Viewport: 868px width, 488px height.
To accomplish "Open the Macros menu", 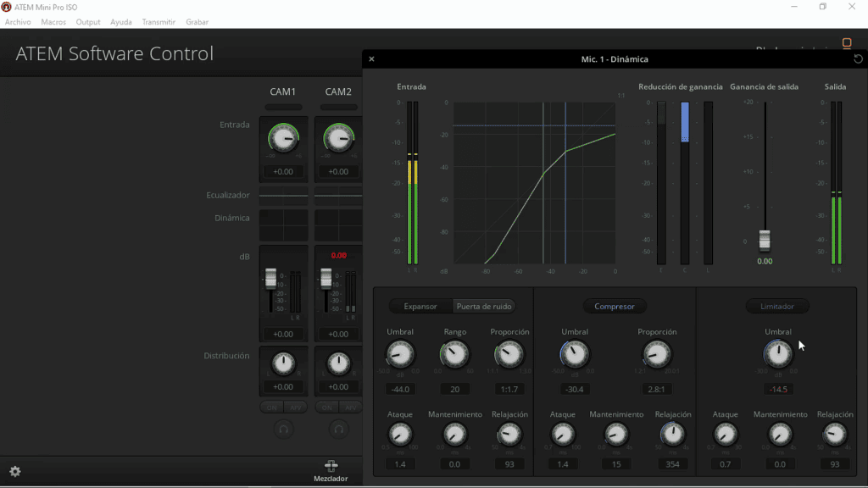I will (x=53, y=22).
